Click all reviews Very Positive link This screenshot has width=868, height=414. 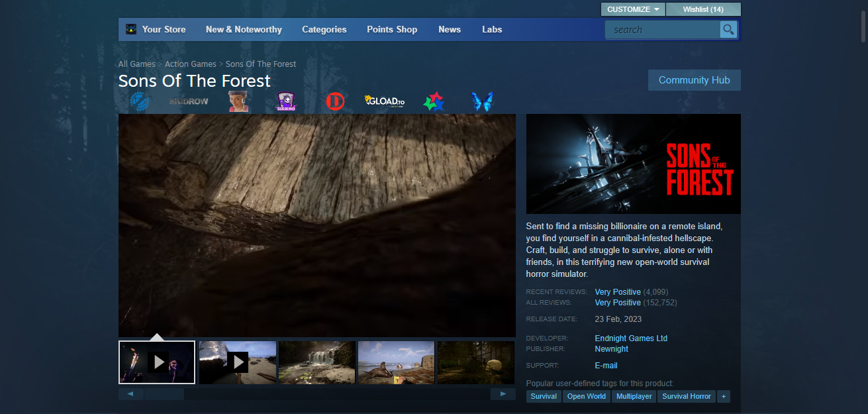click(618, 303)
